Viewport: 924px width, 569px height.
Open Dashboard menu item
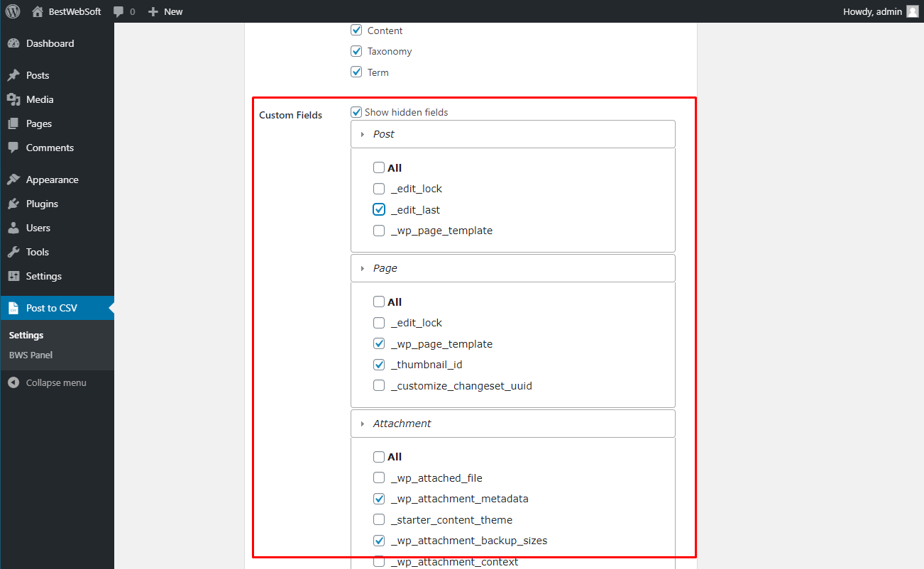tap(57, 43)
